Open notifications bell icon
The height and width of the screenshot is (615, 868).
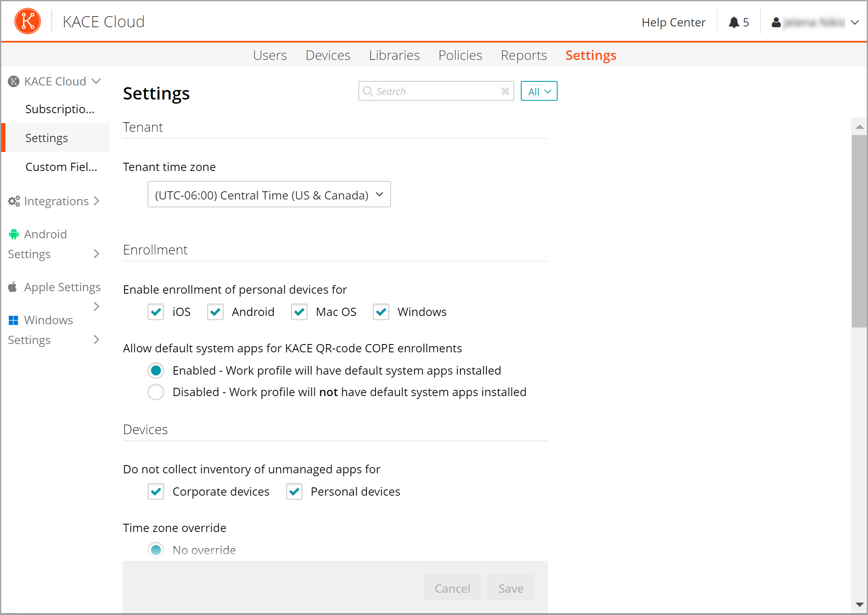click(x=734, y=22)
